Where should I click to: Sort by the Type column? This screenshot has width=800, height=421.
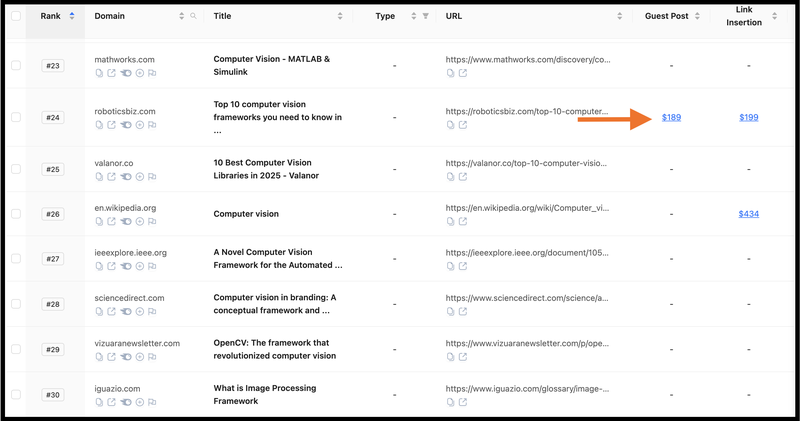(414, 16)
